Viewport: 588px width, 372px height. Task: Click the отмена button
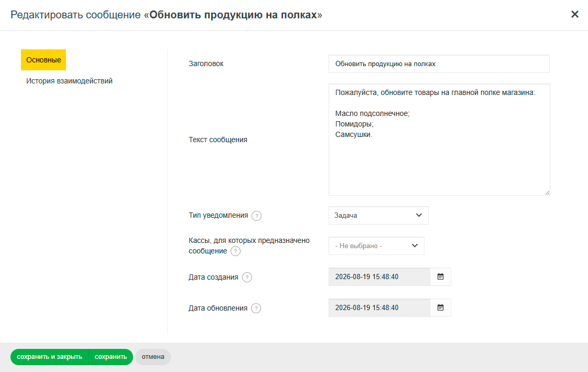[x=153, y=357]
